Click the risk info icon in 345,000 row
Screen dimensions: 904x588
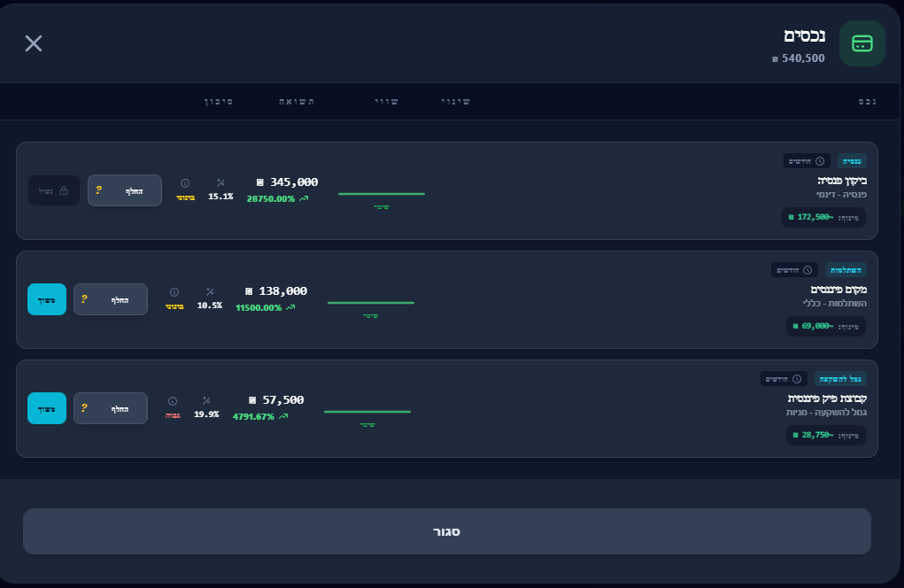coord(185,183)
